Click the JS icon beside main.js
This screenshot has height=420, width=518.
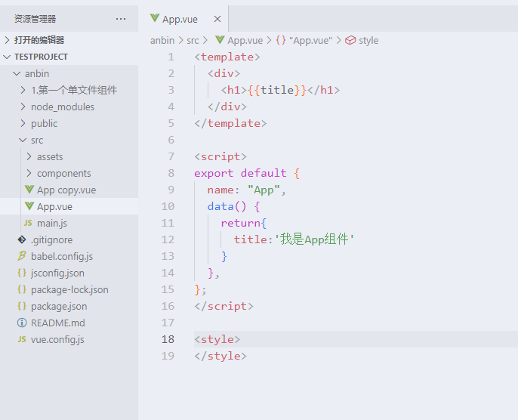click(29, 223)
